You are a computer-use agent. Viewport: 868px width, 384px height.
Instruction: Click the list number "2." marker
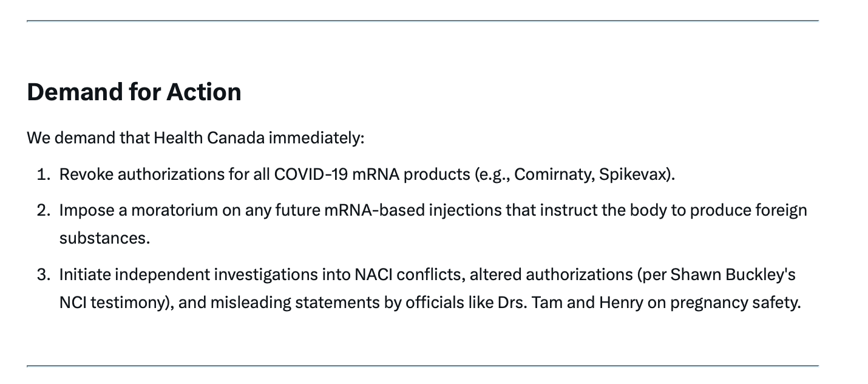pos(44,210)
